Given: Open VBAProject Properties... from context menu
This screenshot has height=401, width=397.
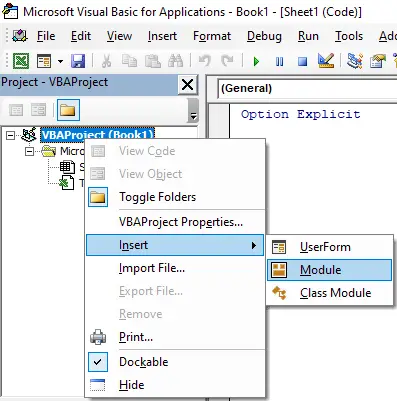Looking at the screenshot, I should [x=175, y=222].
